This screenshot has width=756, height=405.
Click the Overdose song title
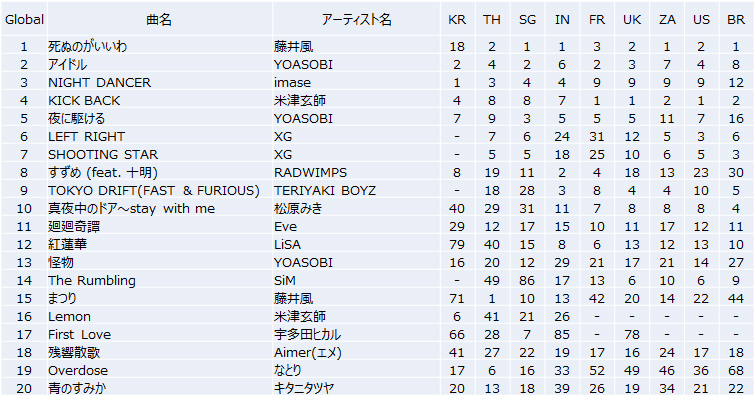point(77,371)
